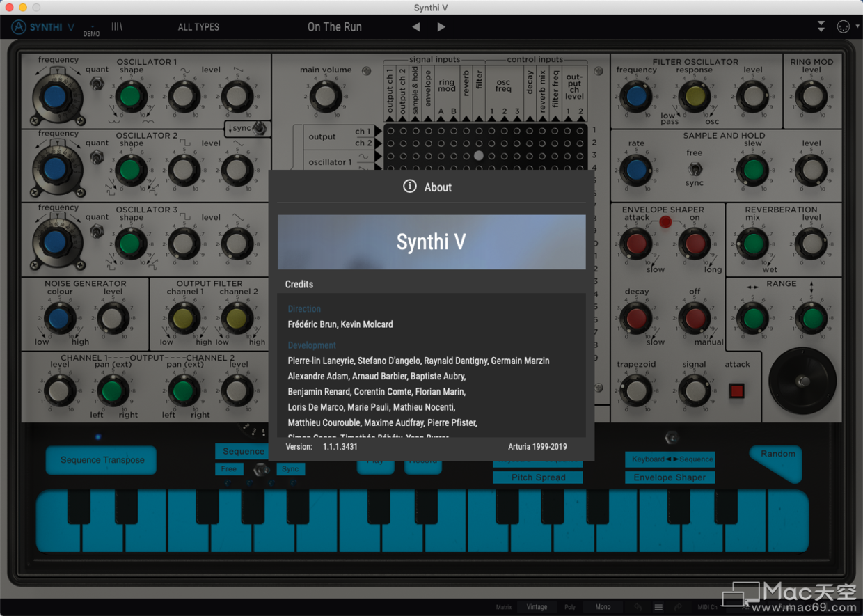Adjust the Oscillator 1 green shape knob
863x616 pixels.
[129, 96]
